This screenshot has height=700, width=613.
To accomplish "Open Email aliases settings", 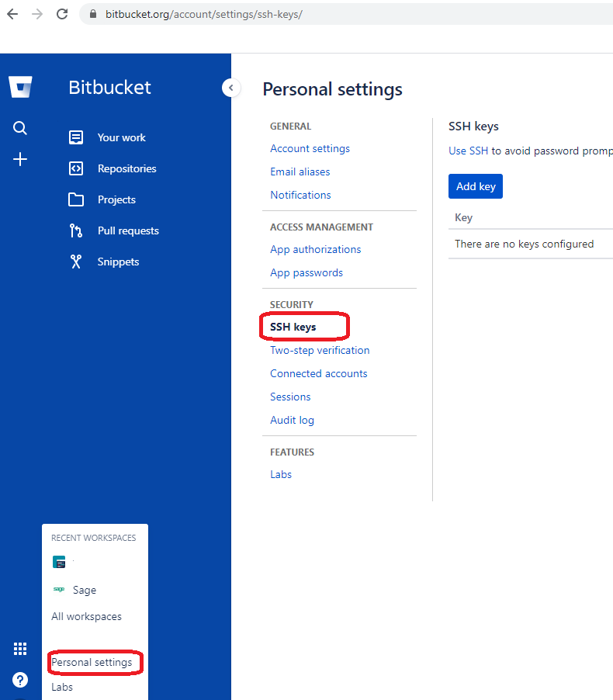I will [x=300, y=172].
